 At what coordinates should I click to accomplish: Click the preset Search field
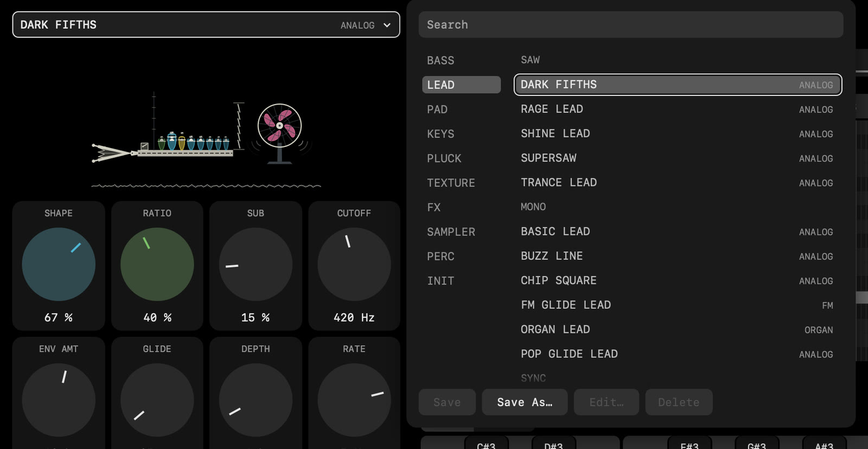pos(631,25)
